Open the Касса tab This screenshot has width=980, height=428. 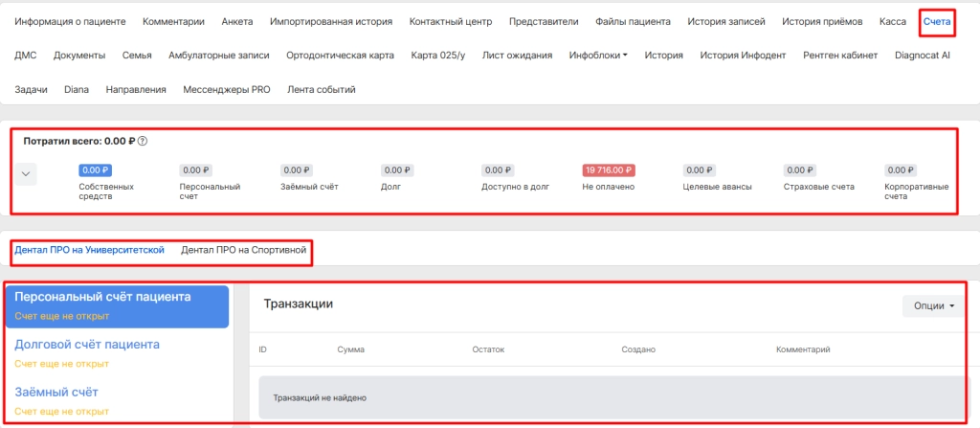coord(893,21)
